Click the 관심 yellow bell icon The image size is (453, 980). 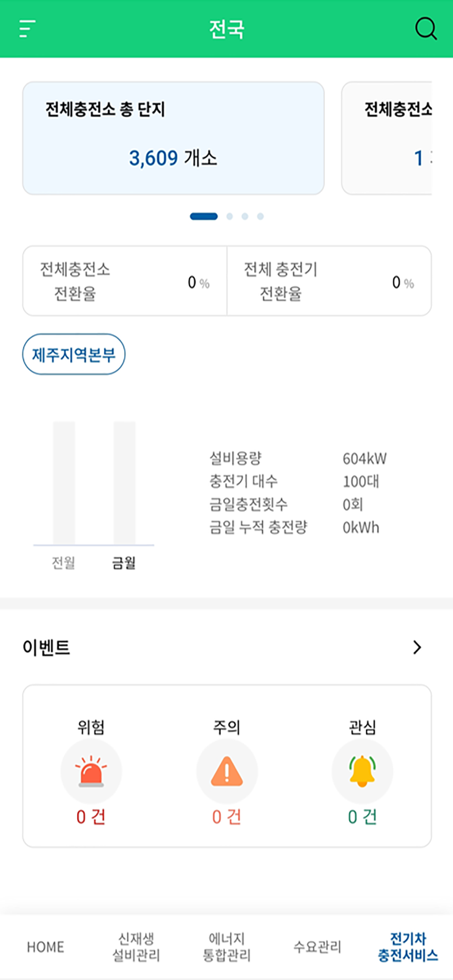[362, 771]
